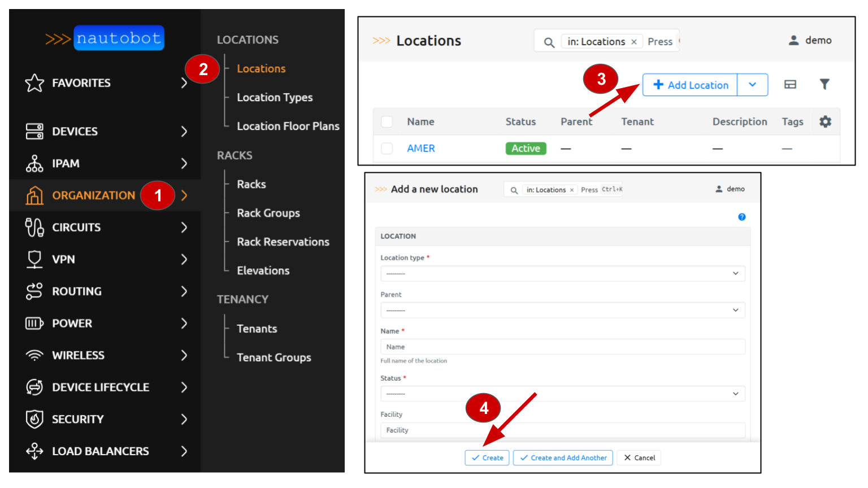
Task: Click the Circuits cable icon
Action: pyautogui.click(x=34, y=228)
